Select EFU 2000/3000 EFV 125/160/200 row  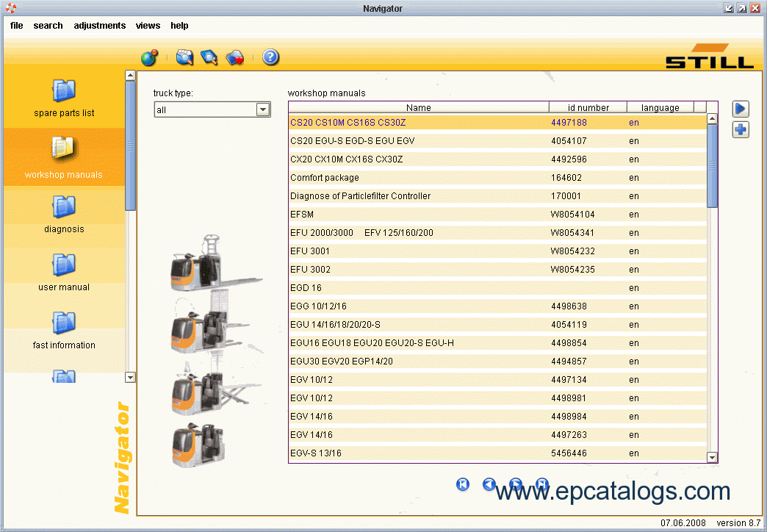tap(498, 232)
